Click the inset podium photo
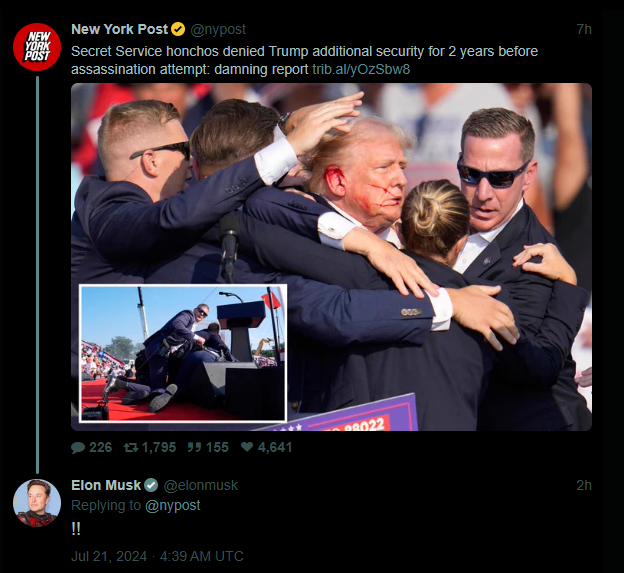Screen dimensions: 624x573 [x=183, y=353]
